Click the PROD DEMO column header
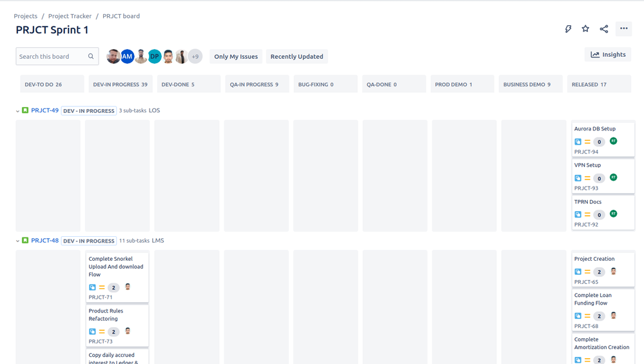The width and height of the screenshot is (644, 364). [x=462, y=84]
